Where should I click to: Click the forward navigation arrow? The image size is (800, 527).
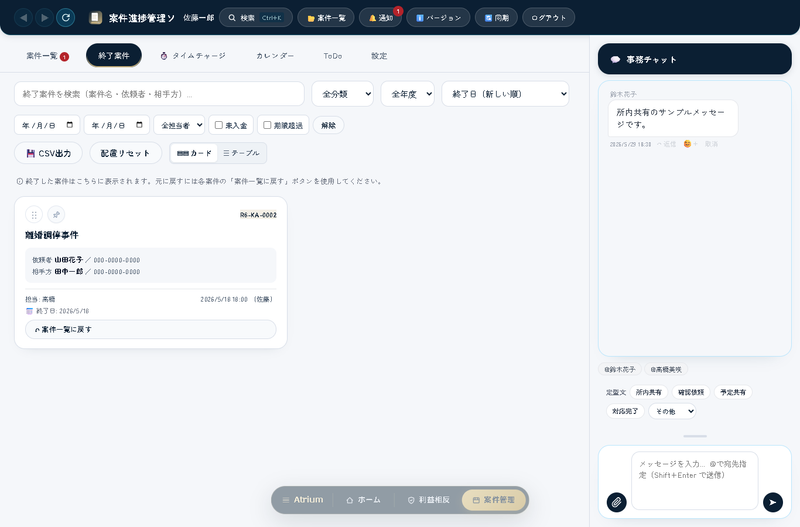[44, 18]
